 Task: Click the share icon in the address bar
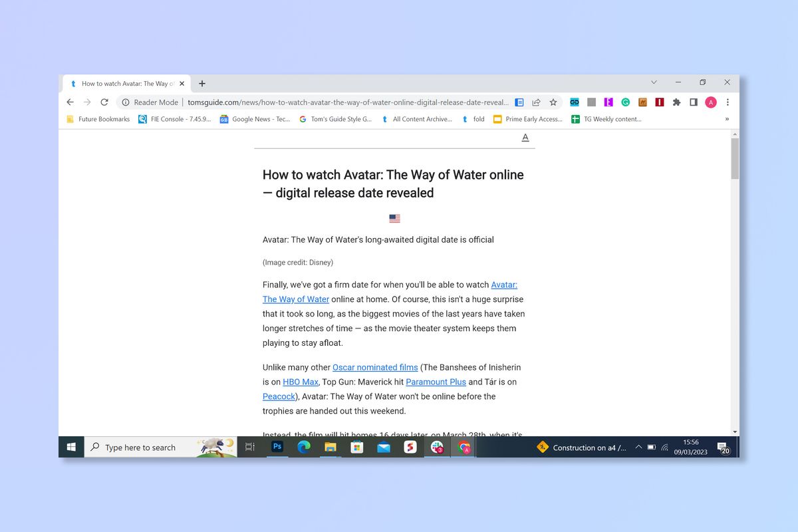(536, 102)
